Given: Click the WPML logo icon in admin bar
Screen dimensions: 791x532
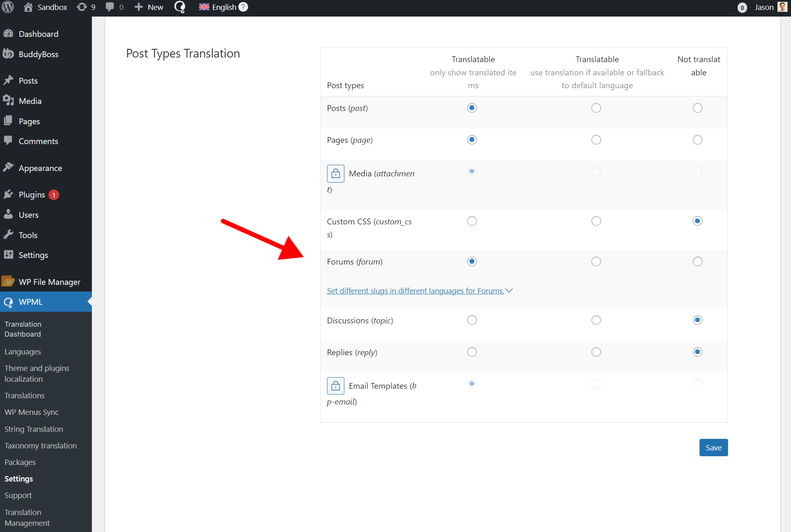Looking at the screenshot, I should tap(180, 7).
